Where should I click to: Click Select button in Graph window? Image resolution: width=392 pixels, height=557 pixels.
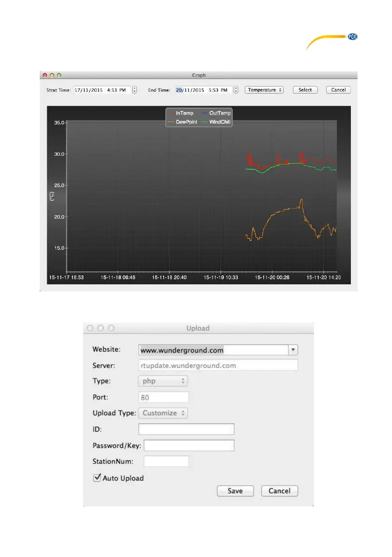(305, 90)
